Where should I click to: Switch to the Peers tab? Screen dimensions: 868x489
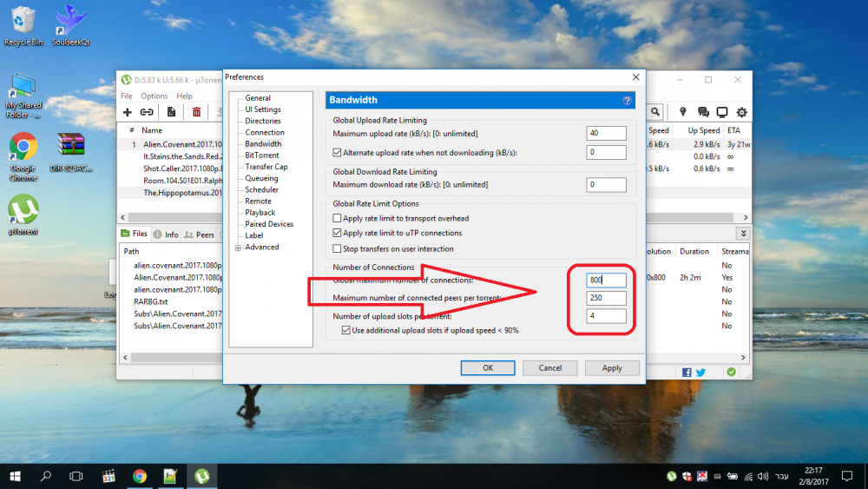click(200, 235)
